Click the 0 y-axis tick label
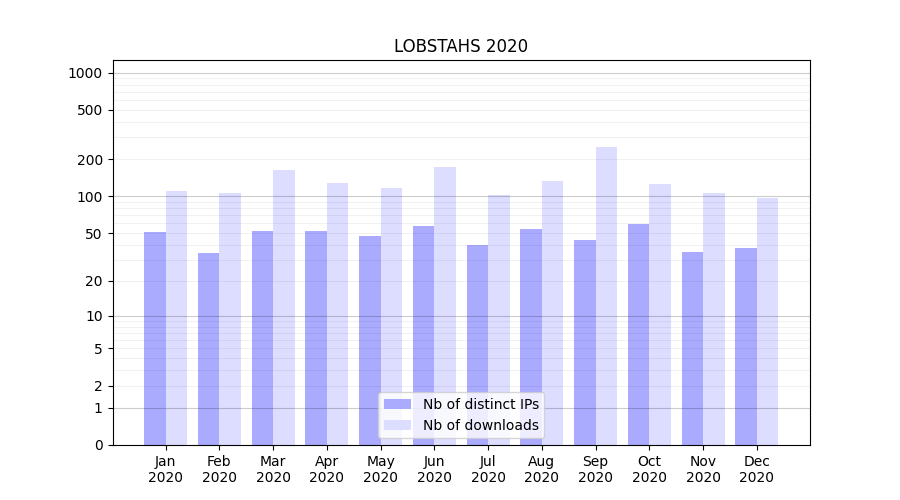 (x=99, y=445)
